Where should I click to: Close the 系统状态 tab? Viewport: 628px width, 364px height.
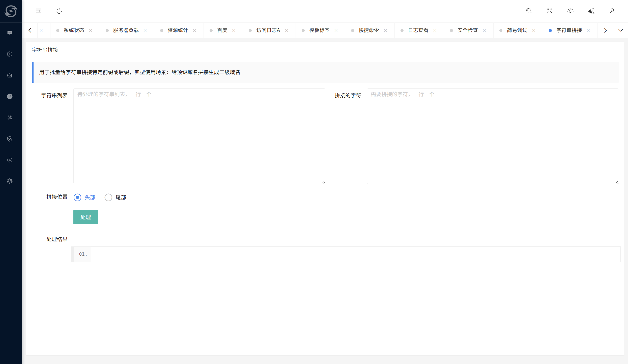(91, 30)
